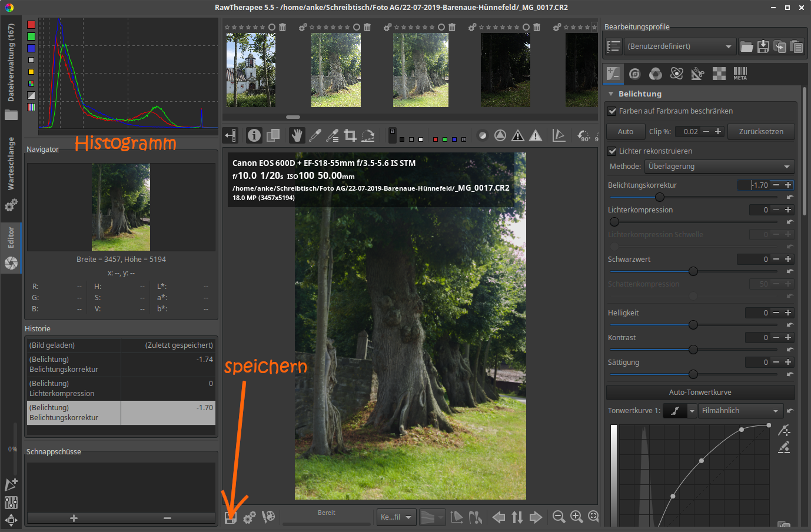Image resolution: width=811 pixels, height=532 pixels.
Task: Collapse the Belichtung section
Action: 611,94
